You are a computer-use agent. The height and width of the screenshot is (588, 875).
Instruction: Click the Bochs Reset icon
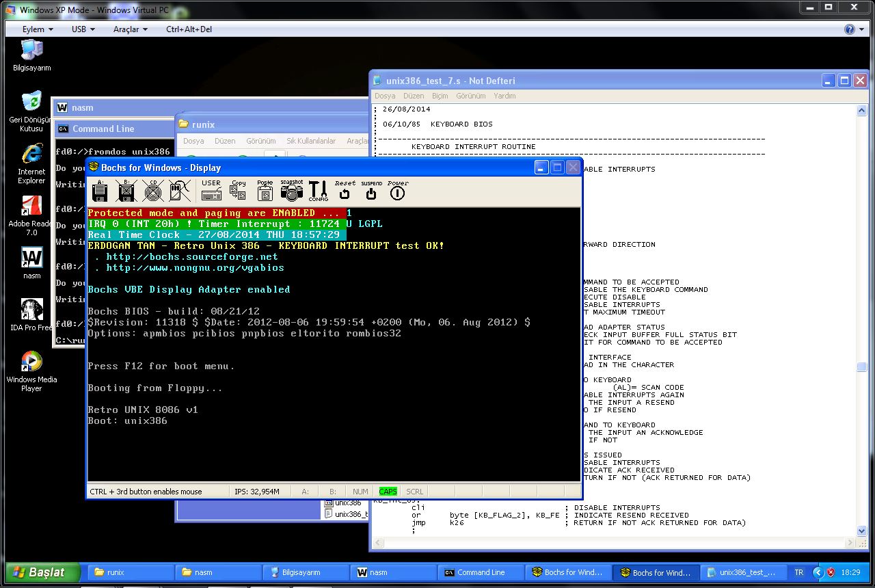pos(345,191)
